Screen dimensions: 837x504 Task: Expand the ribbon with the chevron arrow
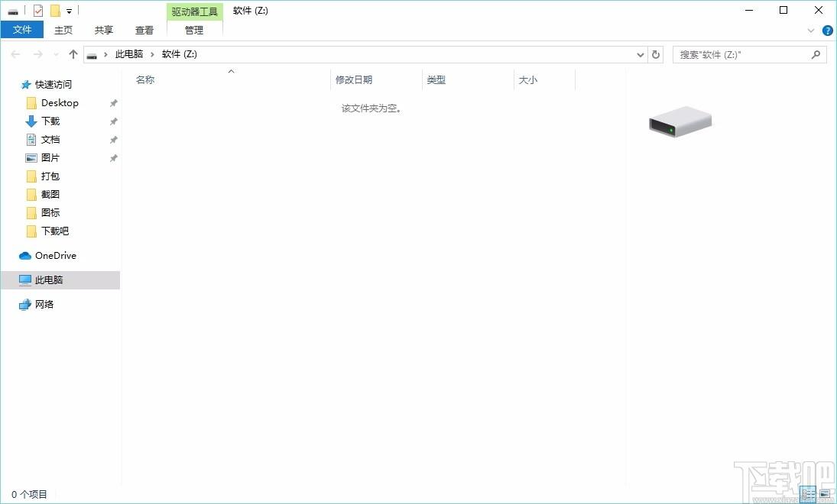point(811,31)
